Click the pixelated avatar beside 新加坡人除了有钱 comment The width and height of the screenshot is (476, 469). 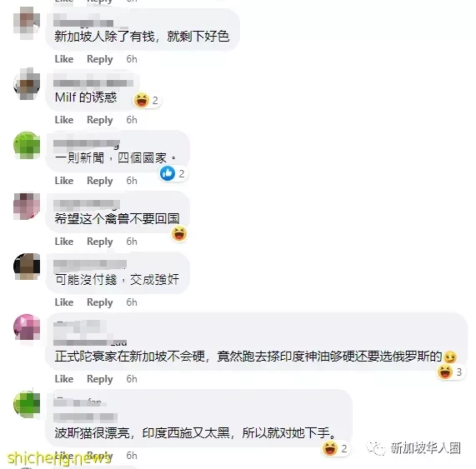[x=27, y=23]
